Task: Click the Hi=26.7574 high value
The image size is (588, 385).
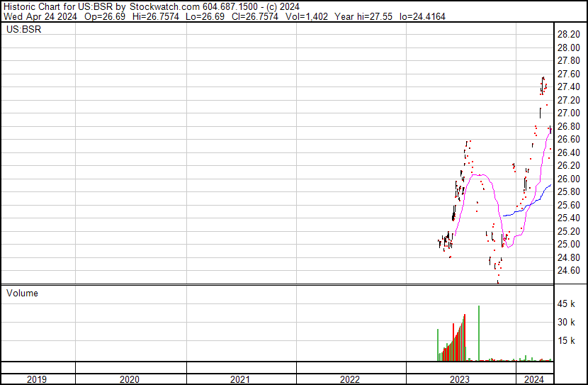Action: (x=156, y=17)
